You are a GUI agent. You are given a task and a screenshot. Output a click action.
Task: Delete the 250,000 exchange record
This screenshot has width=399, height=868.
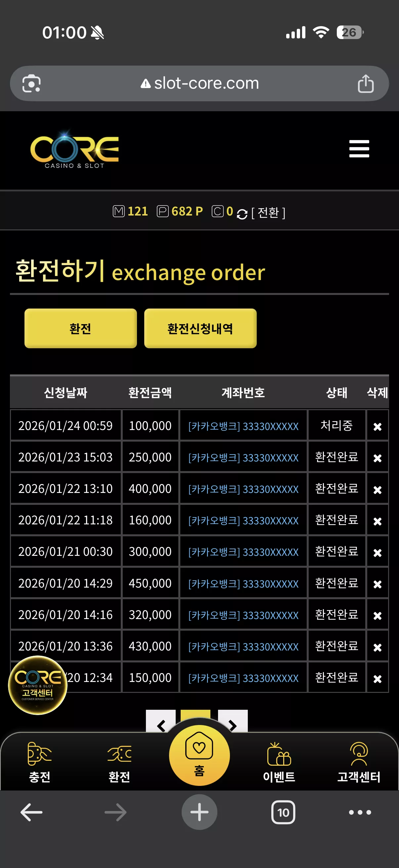click(377, 458)
